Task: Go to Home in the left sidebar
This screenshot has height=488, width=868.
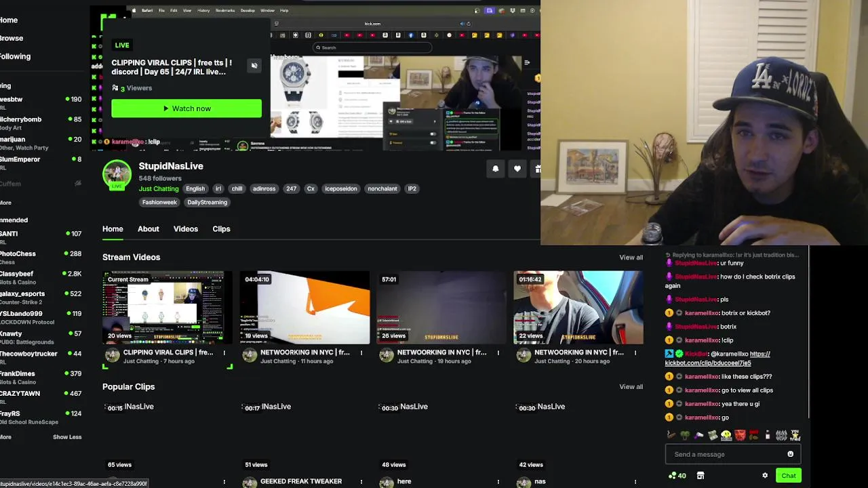Action: tap(9, 20)
